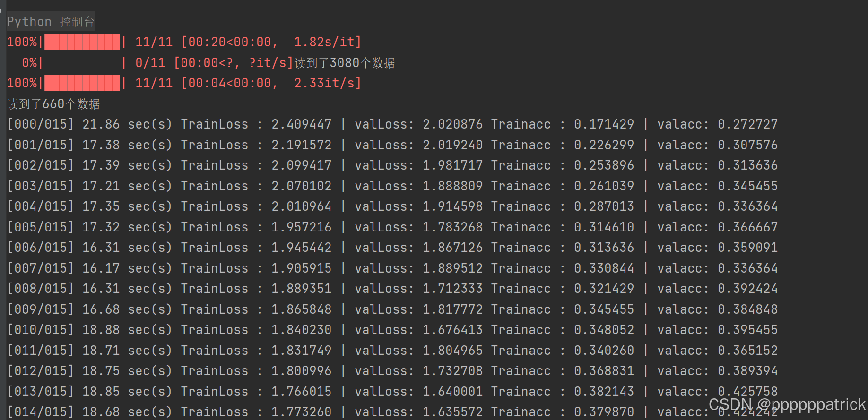Click valLoss value 1.981717

pyautogui.click(x=453, y=165)
